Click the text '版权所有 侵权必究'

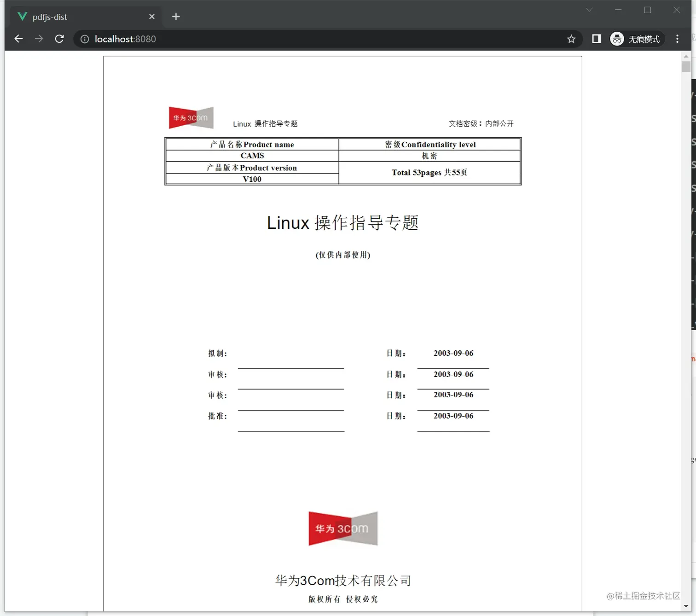click(x=343, y=599)
